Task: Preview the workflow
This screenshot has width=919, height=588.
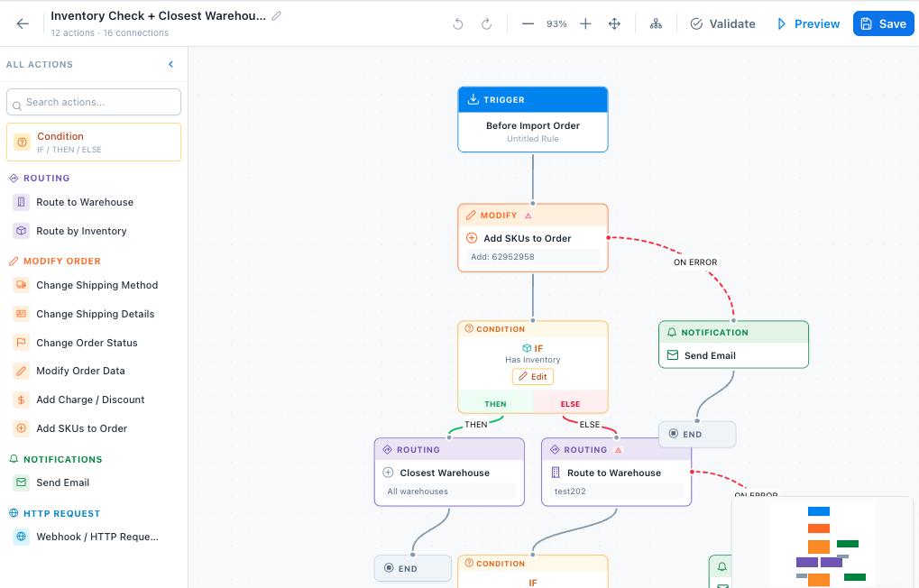Action: click(x=807, y=23)
